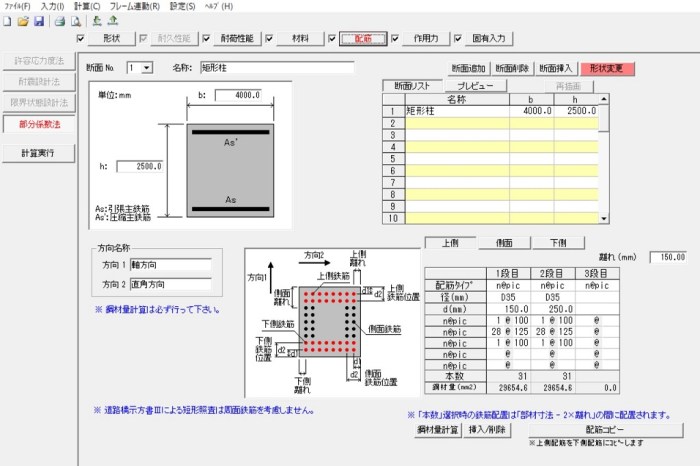Toggle the checkbox beside 形状

(81, 39)
